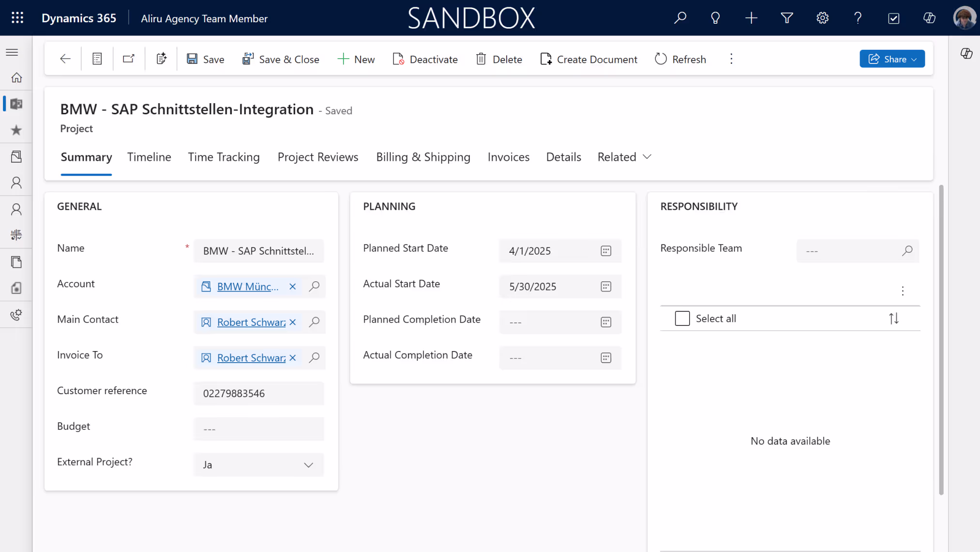
Task: Open the Project Reviews tab
Action: 318,157
